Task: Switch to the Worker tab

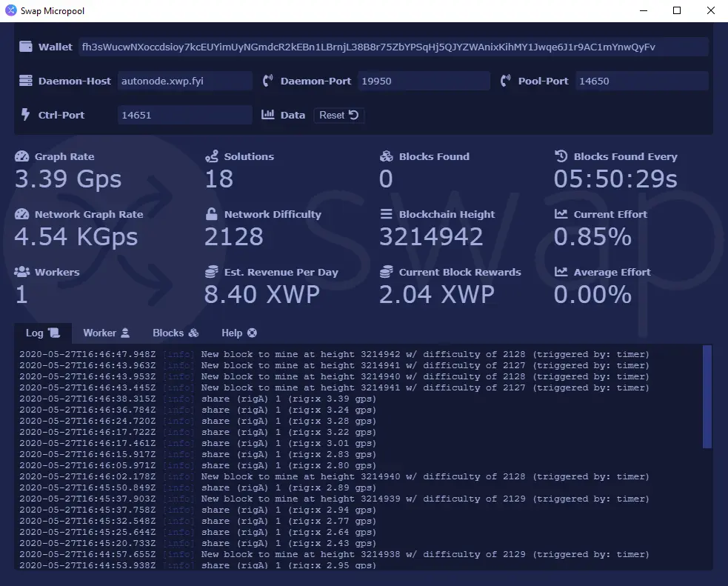Action: pyautogui.click(x=106, y=333)
